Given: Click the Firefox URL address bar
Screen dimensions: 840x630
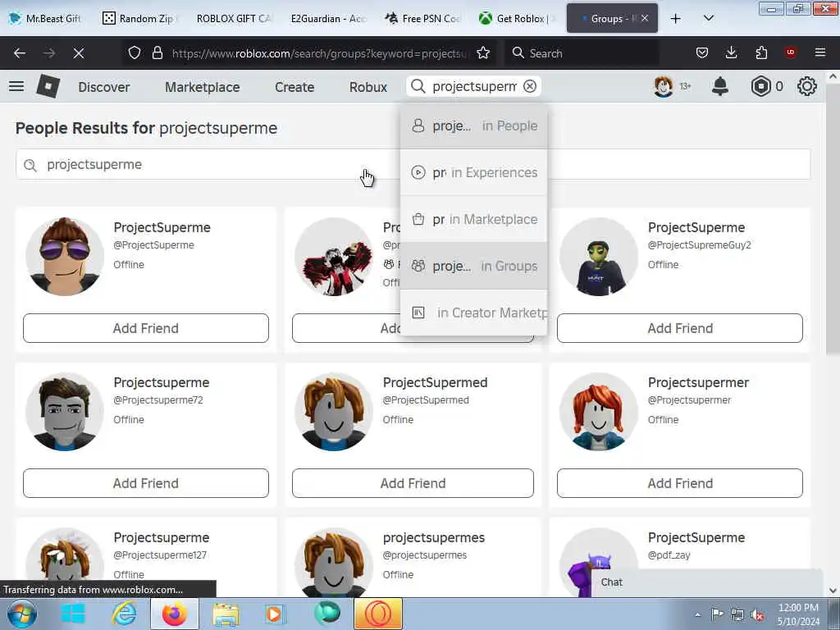Looking at the screenshot, I should click(x=321, y=53).
